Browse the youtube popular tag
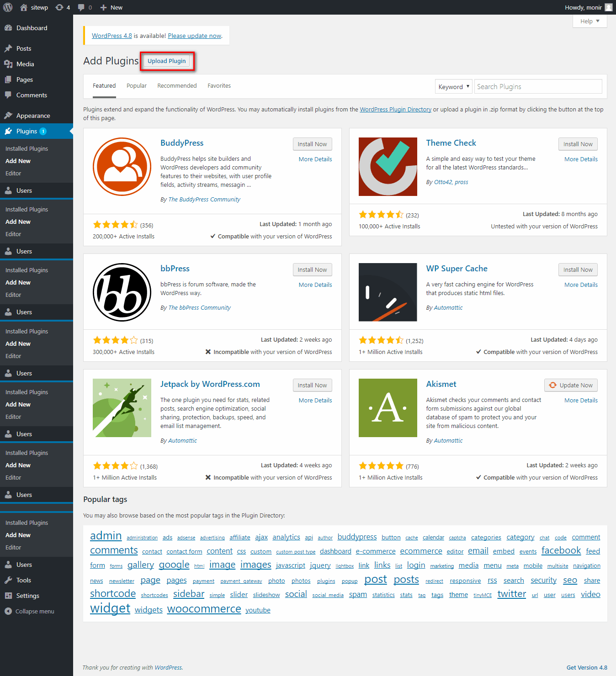Screen dimensions: 616x676 [258, 610]
